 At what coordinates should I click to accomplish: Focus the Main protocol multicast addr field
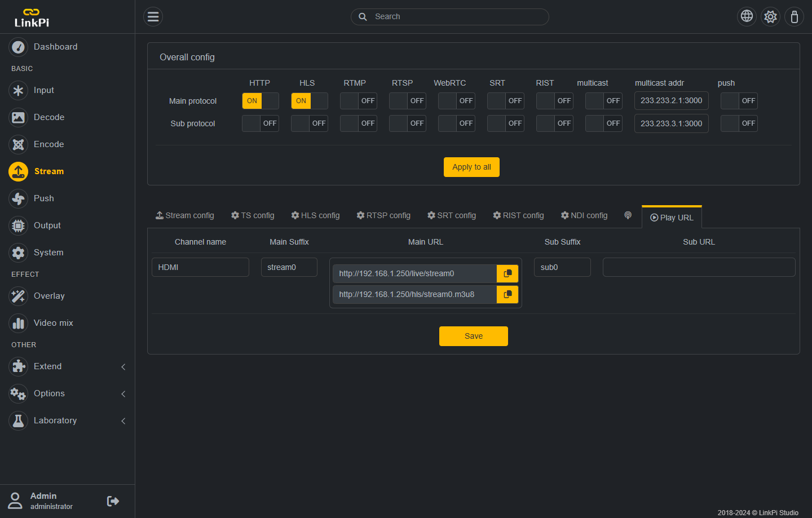pos(671,101)
